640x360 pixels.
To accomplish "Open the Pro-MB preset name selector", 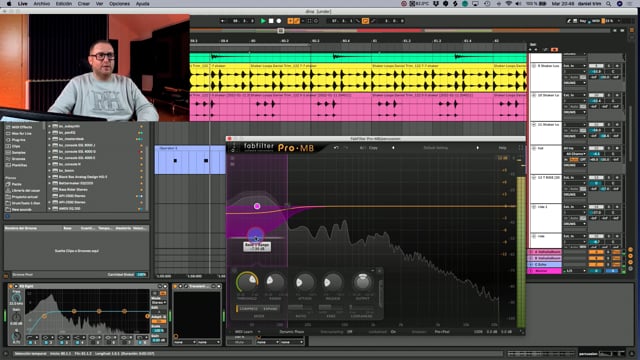I will 436,148.
